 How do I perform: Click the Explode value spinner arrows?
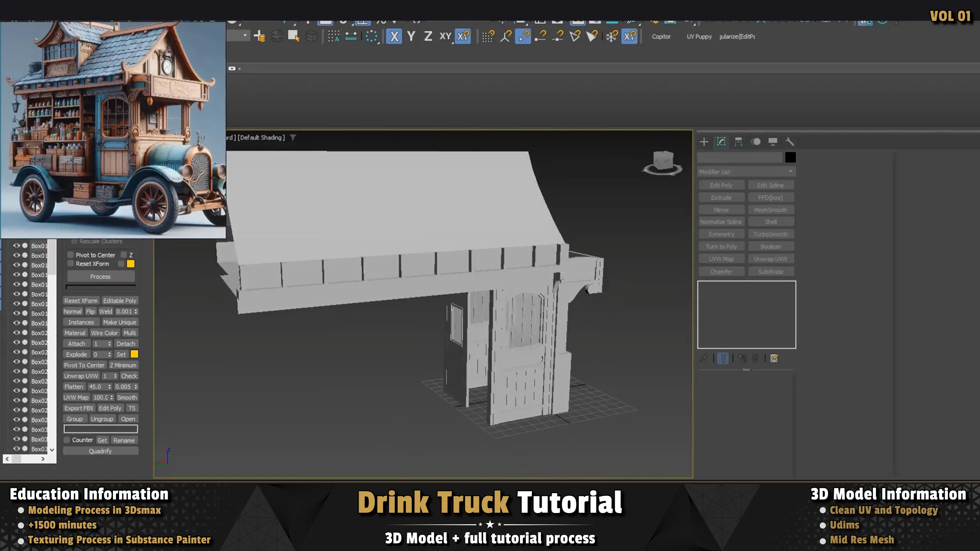109,354
